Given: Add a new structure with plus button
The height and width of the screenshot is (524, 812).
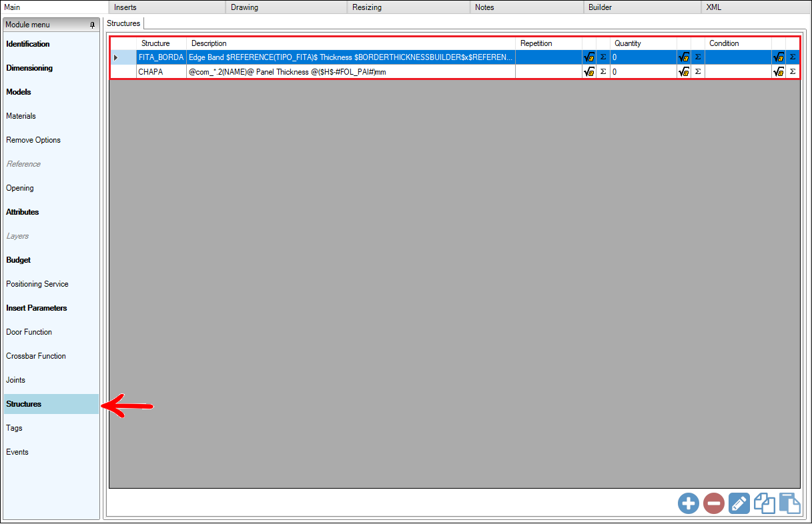Looking at the screenshot, I should [x=689, y=503].
